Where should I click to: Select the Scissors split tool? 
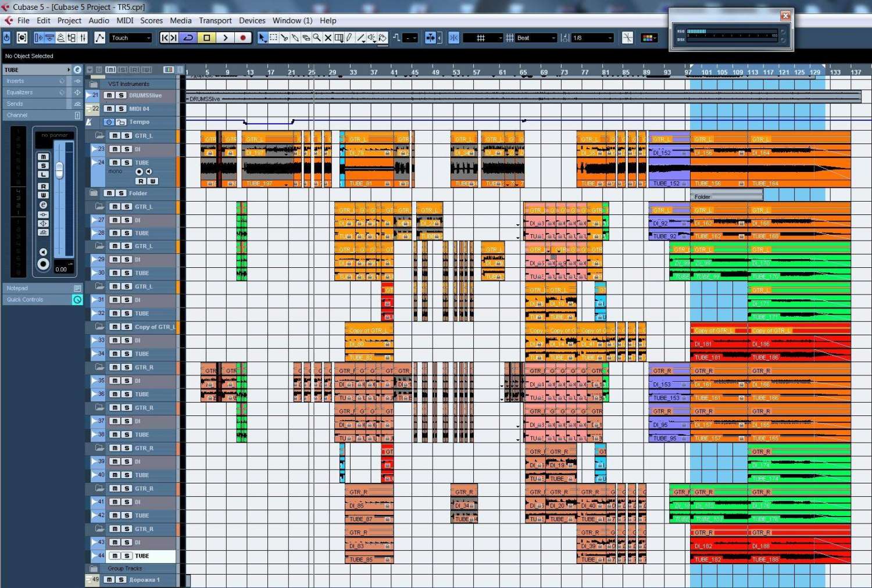tap(284, 38)
